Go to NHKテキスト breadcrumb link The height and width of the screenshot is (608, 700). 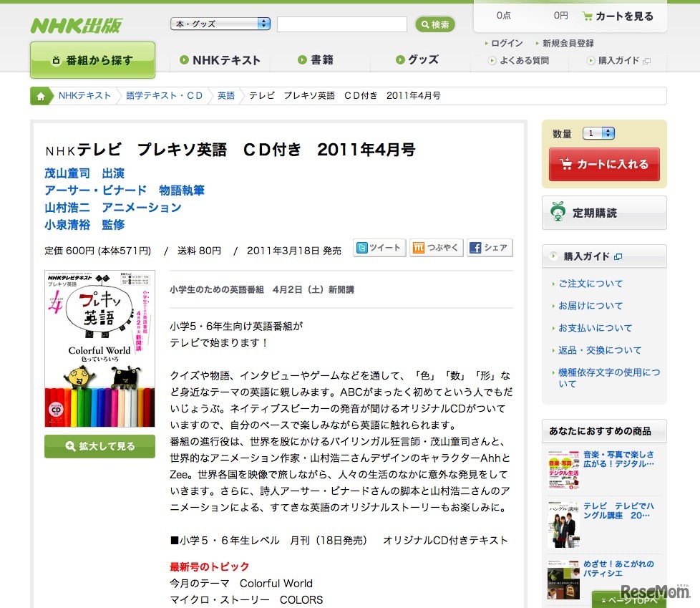(84, 95)
